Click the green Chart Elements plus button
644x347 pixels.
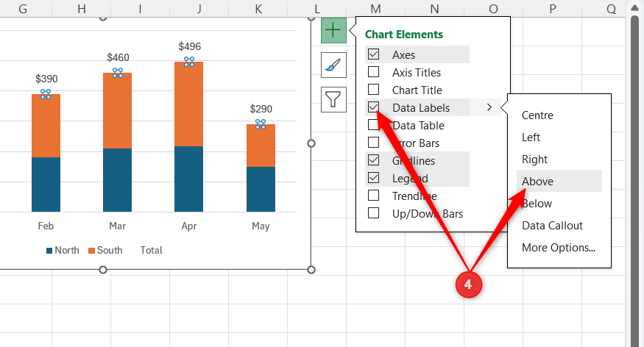[x=333, y=30]
